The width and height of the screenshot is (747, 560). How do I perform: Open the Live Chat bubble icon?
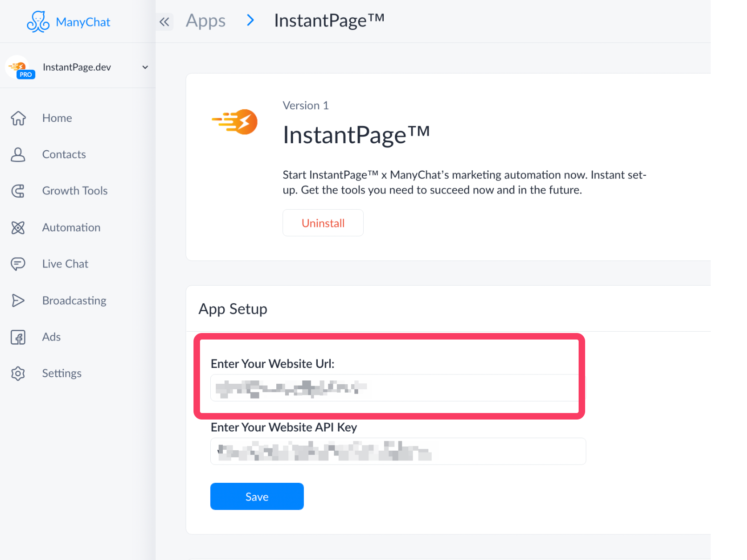18,264
